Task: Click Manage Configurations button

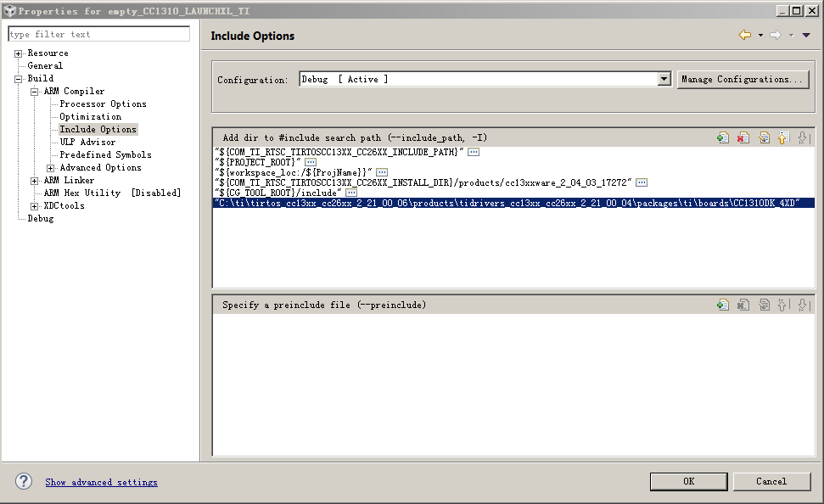Action: click(x=743, y=80)
